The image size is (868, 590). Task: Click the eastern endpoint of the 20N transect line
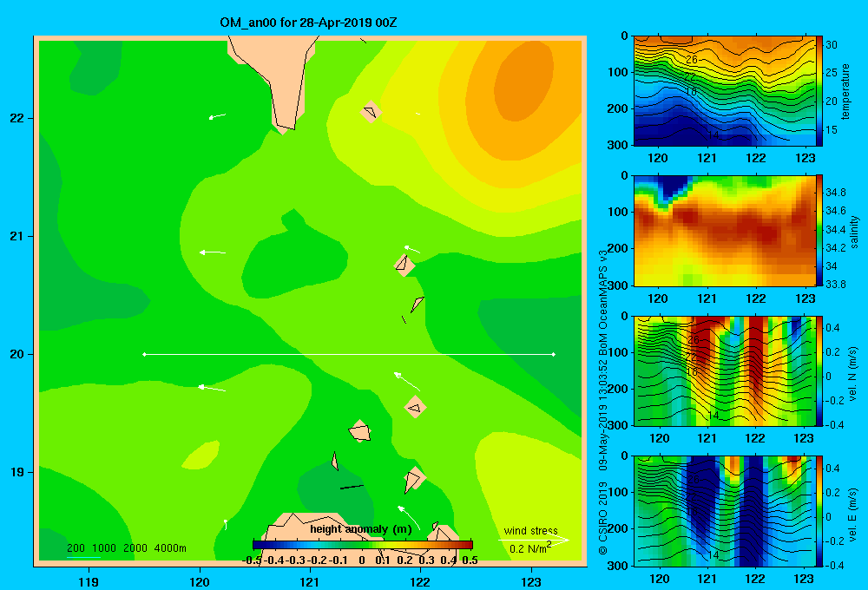pyautogui.click(x=553, y=354)
